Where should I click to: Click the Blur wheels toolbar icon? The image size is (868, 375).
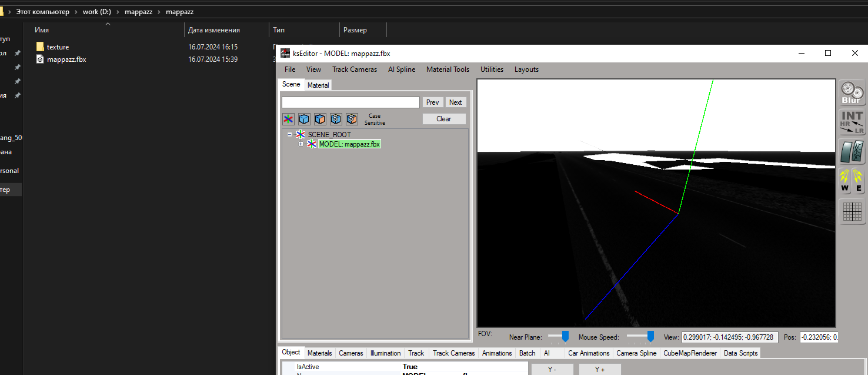click(x=851, y=93)
